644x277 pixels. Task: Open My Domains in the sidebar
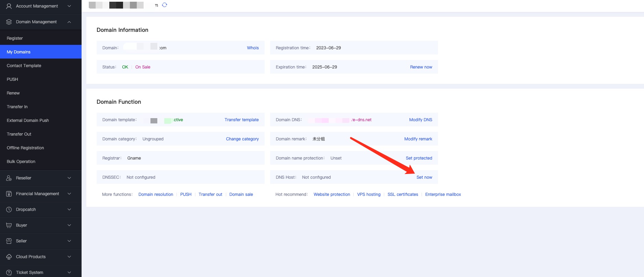pyautogui.click(x=19, y=52)
